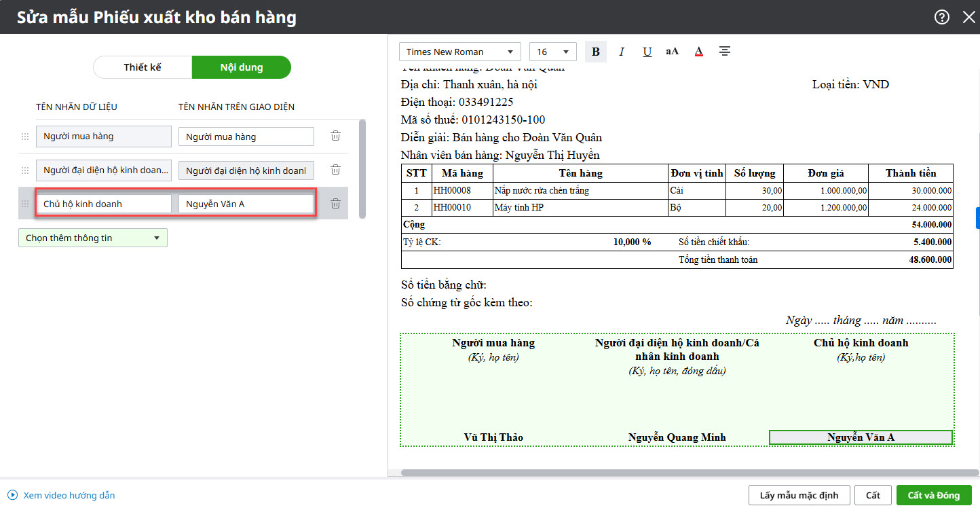Open the Chọn thêm thông tin dropdown
This screenshot has height=508, width=980.
click(x=92, y=238)
